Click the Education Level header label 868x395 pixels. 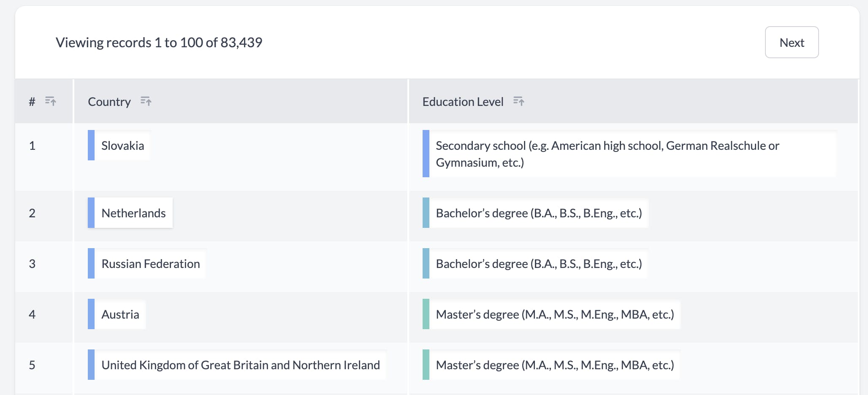point(463,102)
